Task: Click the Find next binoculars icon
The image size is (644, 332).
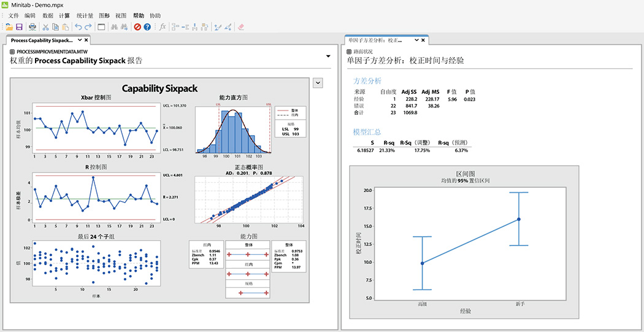Action: [125, 27]
